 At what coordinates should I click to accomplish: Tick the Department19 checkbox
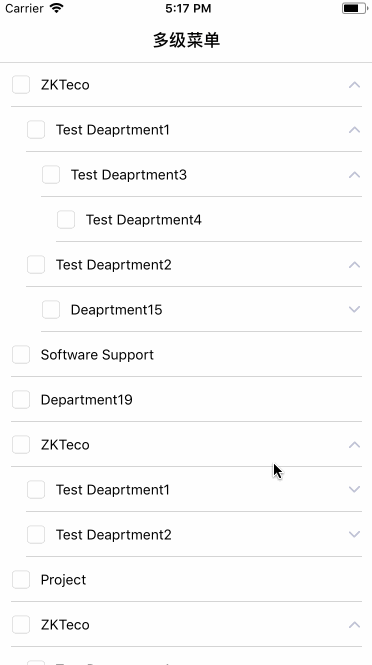pos(21,400)
